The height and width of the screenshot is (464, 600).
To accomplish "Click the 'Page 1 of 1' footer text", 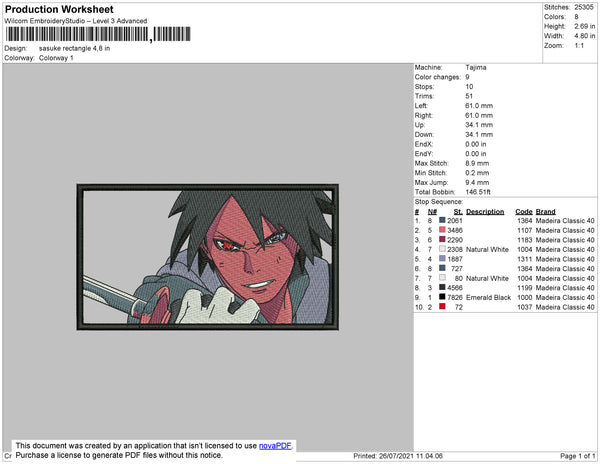I will (578, 456).
